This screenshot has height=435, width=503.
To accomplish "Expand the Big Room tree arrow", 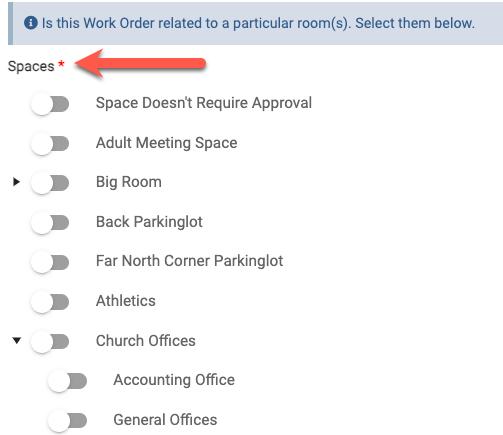I will [x=16, y=182].
